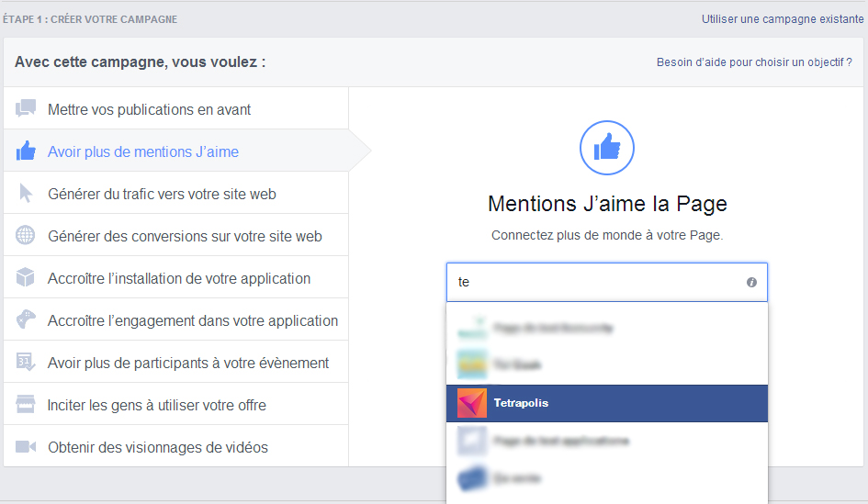Choose 'Tetrapolis' from the suggestions dropdown
868x504 pixels.
click(607, 403)
